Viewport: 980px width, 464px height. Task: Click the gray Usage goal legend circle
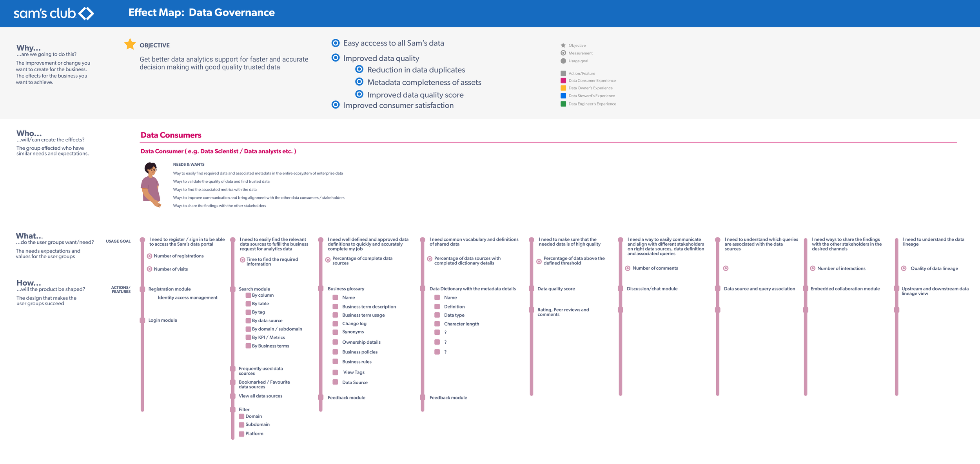pos(563,61)
